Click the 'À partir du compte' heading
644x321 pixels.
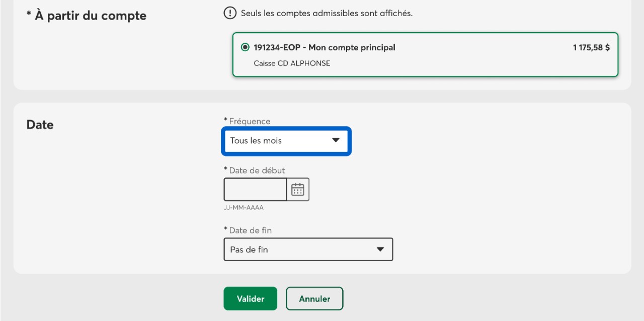(x=86, y=16)
